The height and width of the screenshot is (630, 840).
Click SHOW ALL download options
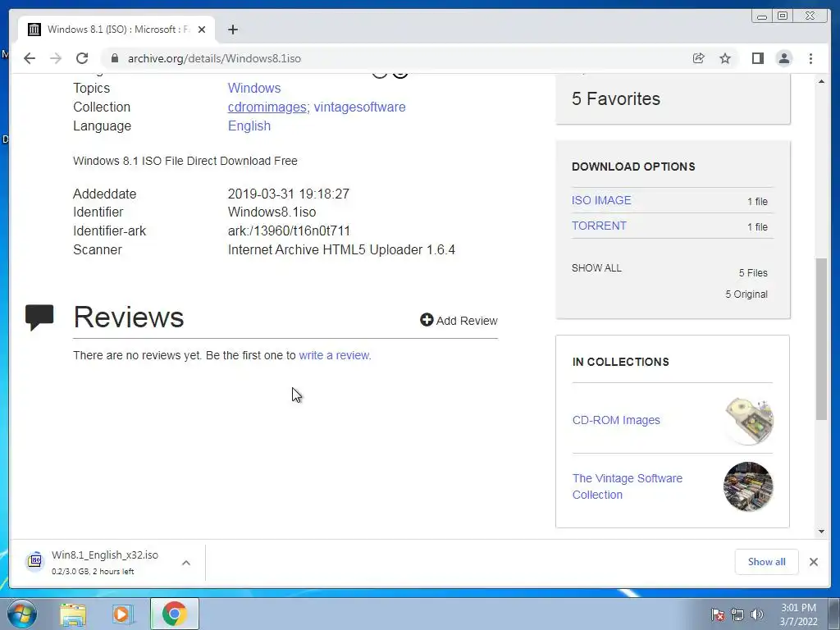(x=596, y=268)
